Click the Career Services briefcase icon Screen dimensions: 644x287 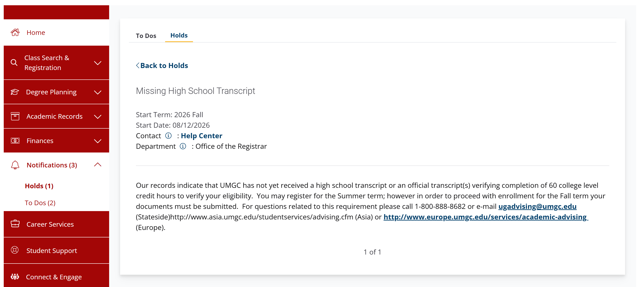[15, 224]
